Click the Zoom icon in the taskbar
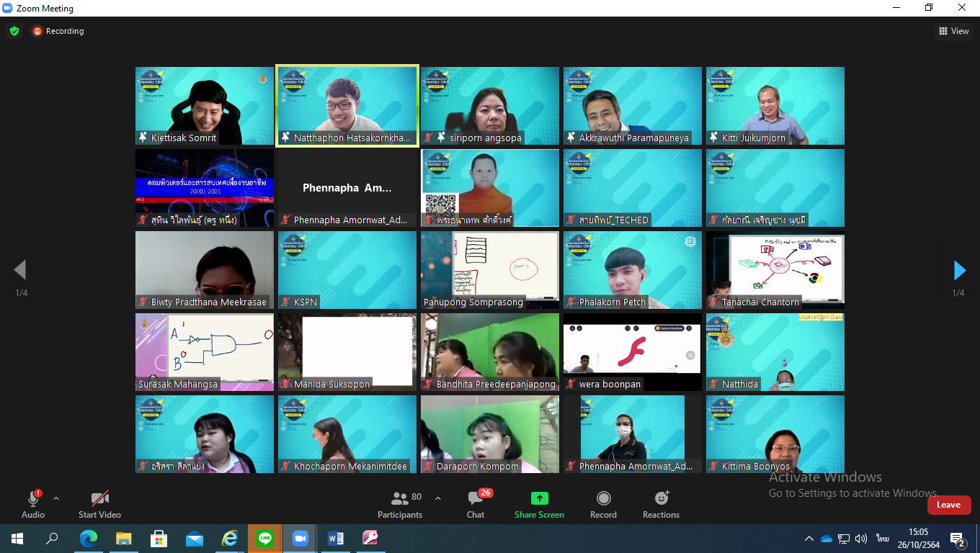This screenshot has width=980, height=553. coord(300,539)
